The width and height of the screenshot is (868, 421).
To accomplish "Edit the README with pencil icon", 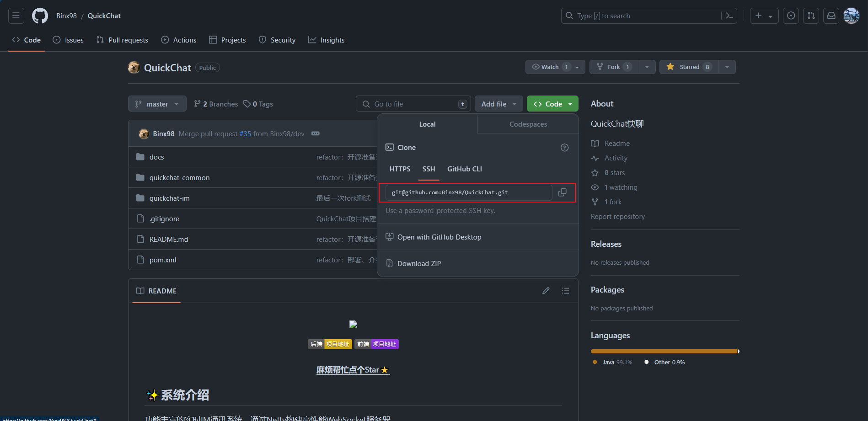I will (546, 291).
